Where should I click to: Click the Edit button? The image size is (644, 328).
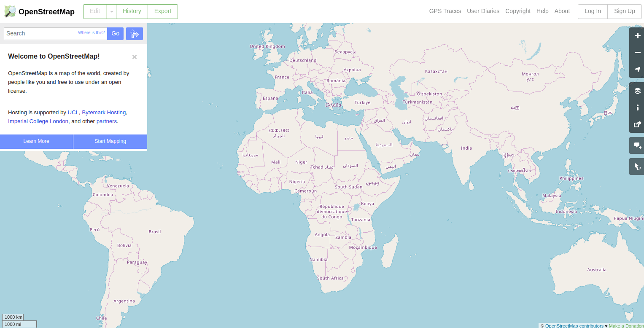[x=95, y=11]
